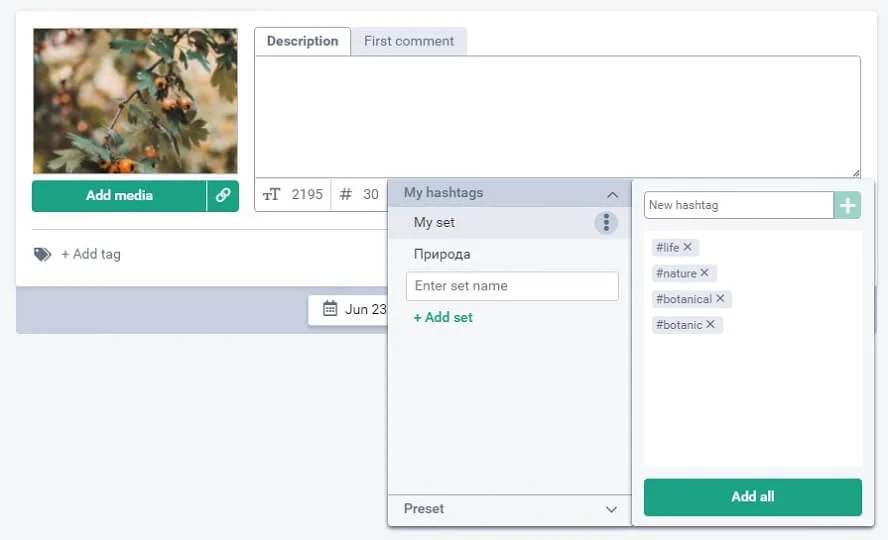Image resolution: width=888 pixels, height=540 pixels.
Task: Remove the #nature hashtag
Action: pyautogui.click(x=705, y=273)
